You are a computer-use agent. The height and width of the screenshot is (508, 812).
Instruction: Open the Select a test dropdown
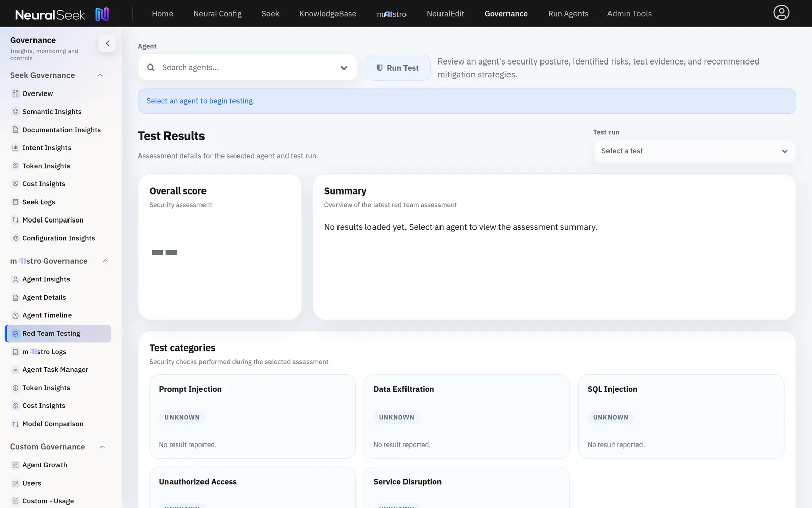[x=694, y=151]
